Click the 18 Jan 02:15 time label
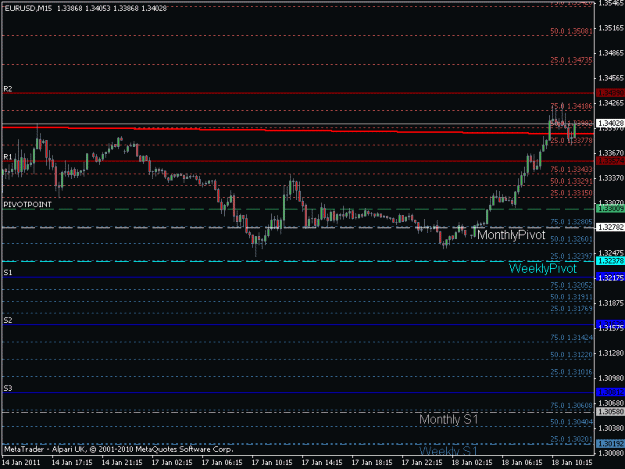Screen dimensions: 625x469 point(472,463)
